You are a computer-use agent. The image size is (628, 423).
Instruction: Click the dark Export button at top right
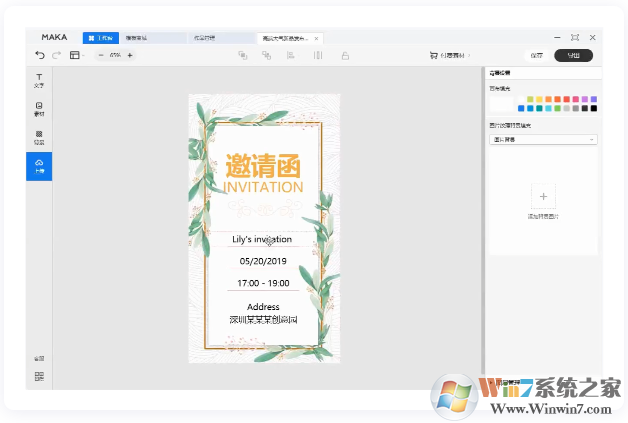[x=573, y=55]
